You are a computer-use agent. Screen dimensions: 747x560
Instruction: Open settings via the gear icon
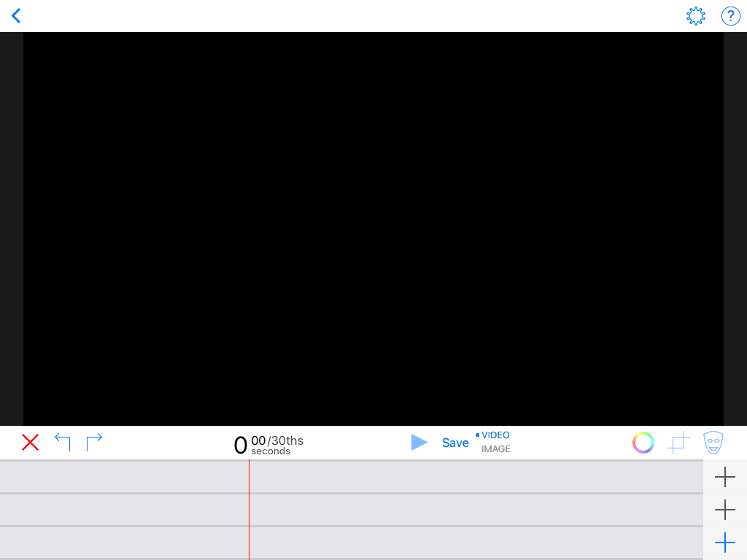[x=696, y=16]
